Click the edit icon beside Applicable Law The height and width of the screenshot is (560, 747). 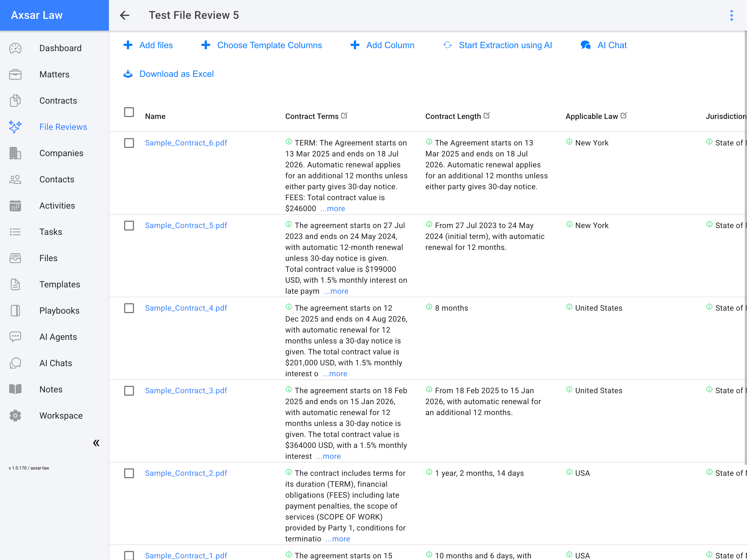[624, 115]
